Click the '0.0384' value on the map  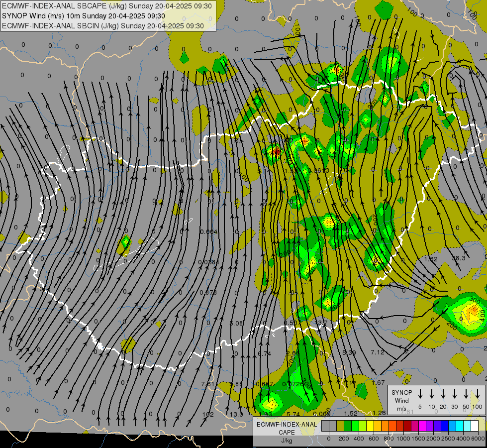(208, 262)
